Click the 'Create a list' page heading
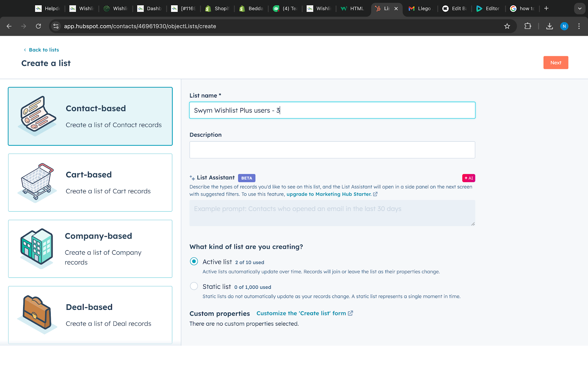Viewport: 588px width, 368px height. coord(46,63)
